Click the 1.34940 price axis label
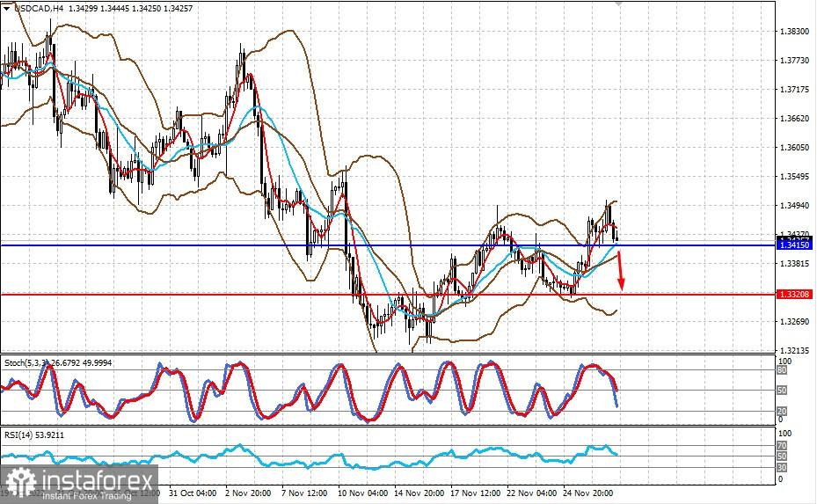The width and height of the screenshot is (817, 504). pyautogui.click(x=795, y=205)
